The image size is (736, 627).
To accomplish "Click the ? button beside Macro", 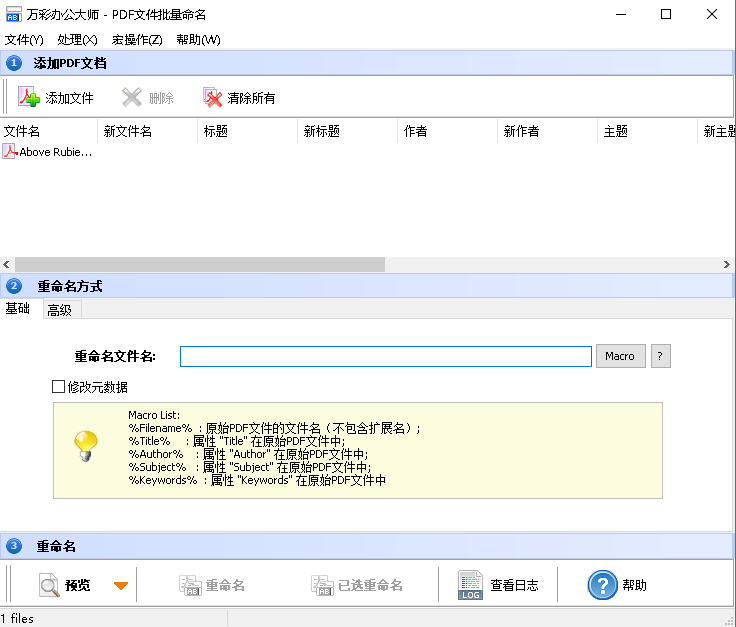I will click(660, 356).
